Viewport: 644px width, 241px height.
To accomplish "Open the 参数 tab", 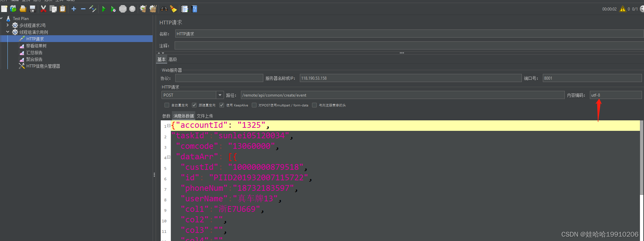I will [x=166, y=116].
